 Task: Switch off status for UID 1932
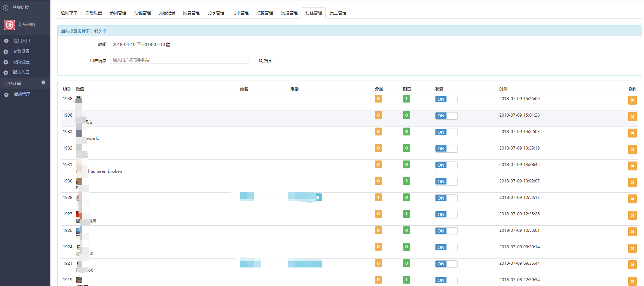click(446, 149)
